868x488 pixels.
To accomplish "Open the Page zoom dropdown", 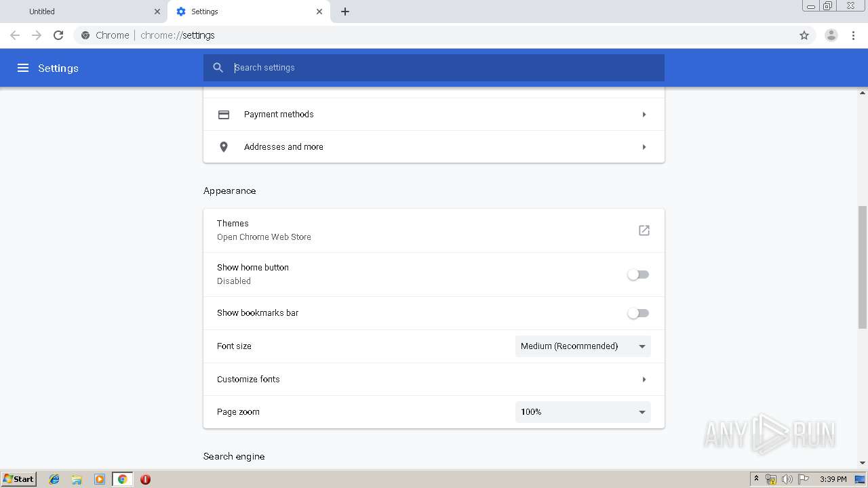I will click(583, 412).
